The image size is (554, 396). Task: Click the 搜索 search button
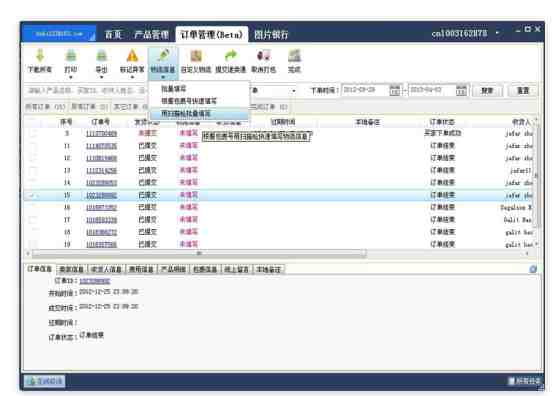pyautogui.click(x=487, y=90)
